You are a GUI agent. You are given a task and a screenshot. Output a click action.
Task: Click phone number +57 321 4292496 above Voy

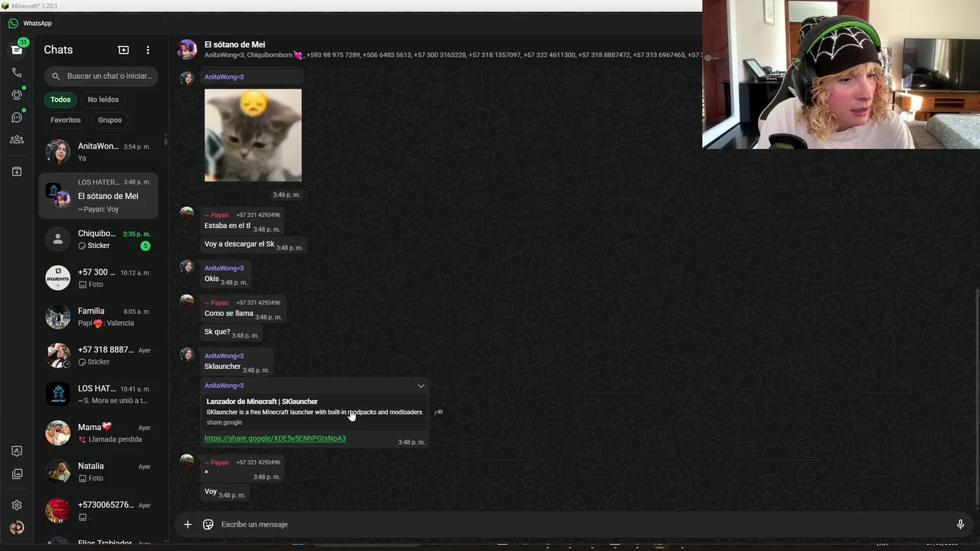(258, 462)
